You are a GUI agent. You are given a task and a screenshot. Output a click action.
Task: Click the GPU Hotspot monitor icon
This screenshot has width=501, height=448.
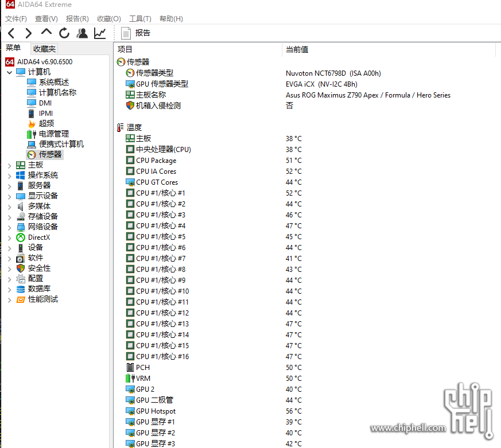coord(130,411)
